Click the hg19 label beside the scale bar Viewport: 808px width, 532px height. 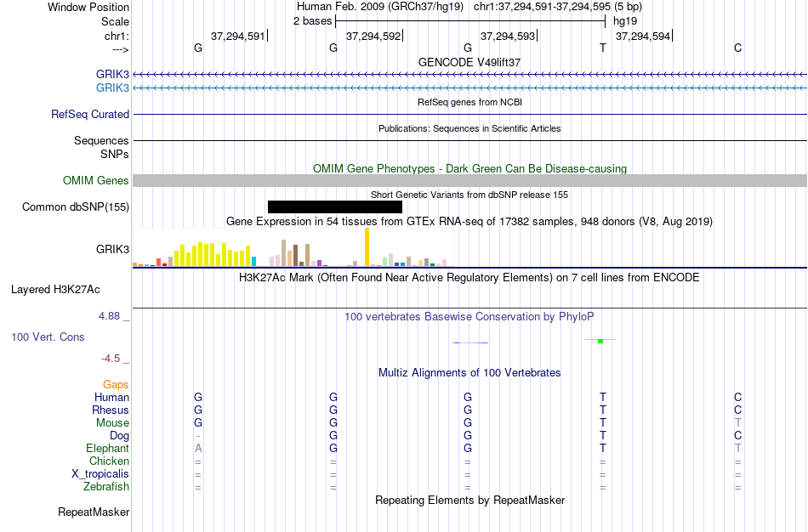pyautogui.click(x=625, y=21)
